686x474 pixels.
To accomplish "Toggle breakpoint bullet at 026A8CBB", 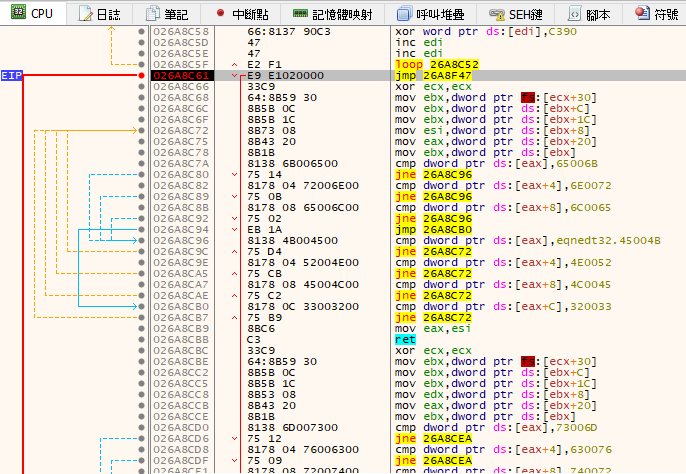I will [x=141, y=340].
